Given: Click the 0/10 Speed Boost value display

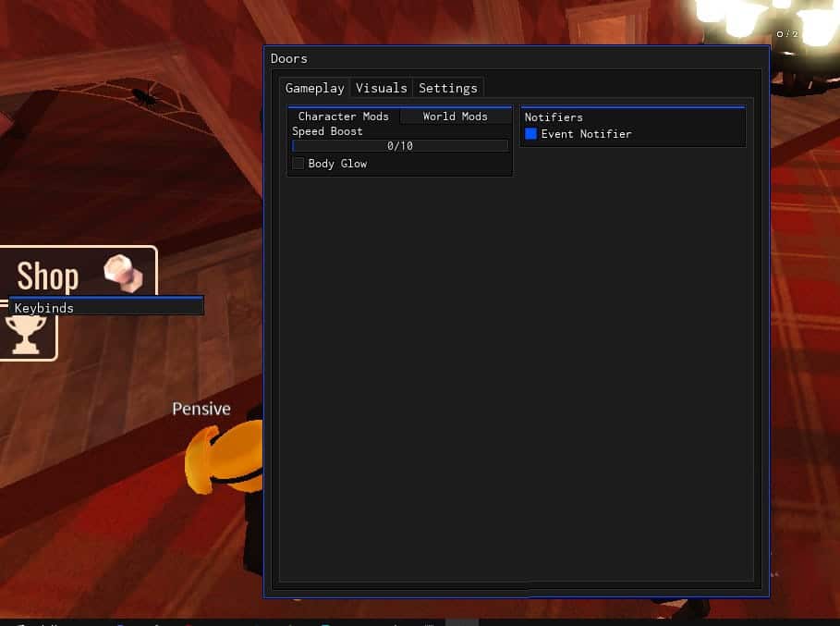Looking at the screenshot, I should click(x=399, y=145).
